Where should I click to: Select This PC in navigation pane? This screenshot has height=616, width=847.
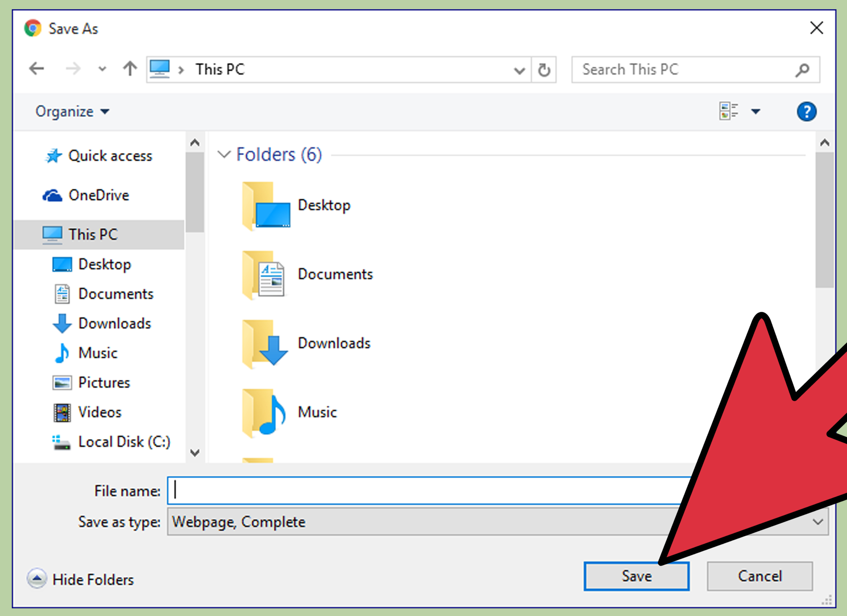pyautogui.click(x=99, y=235)
